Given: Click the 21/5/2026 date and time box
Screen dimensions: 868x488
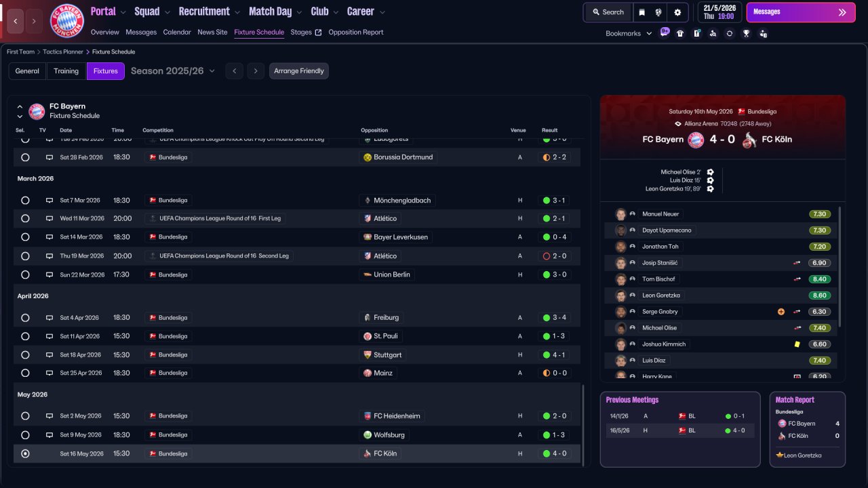Looking at the screenshot, I should pyautogui.click(x=719, y=12).
